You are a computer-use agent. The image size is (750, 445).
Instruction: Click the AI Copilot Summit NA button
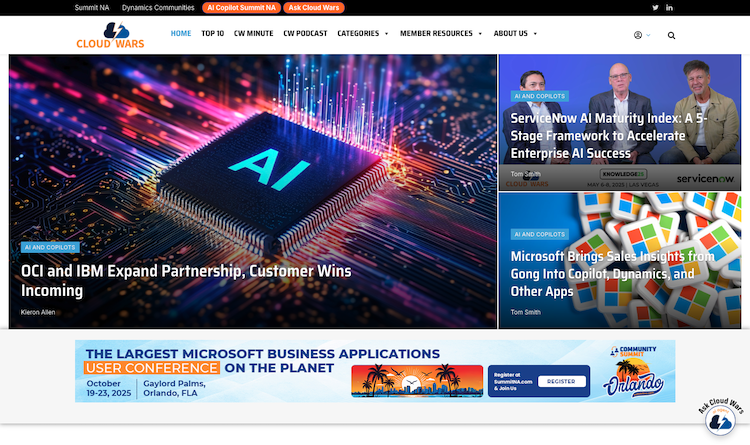[242, 8]
